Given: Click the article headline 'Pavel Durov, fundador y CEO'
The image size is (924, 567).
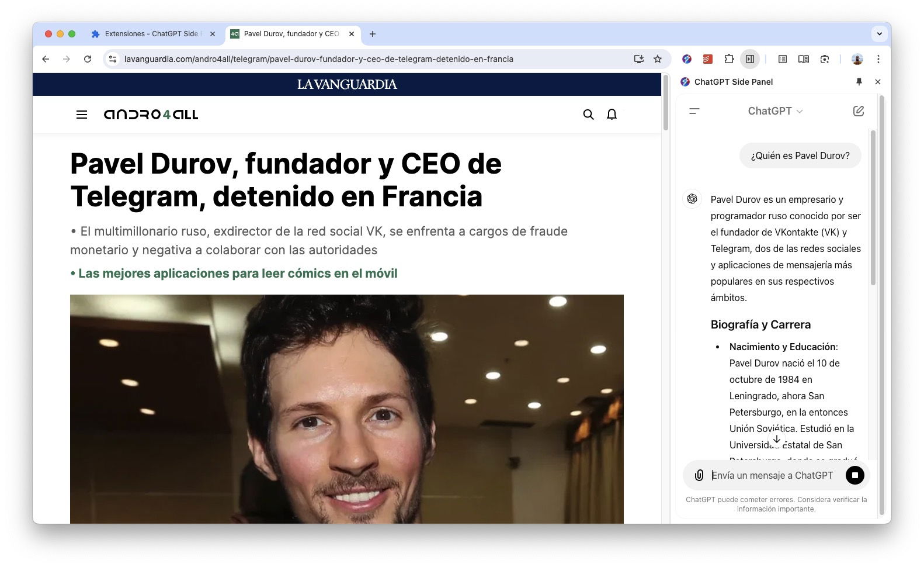Looking at the screenshot, I should tap(286, 180).
